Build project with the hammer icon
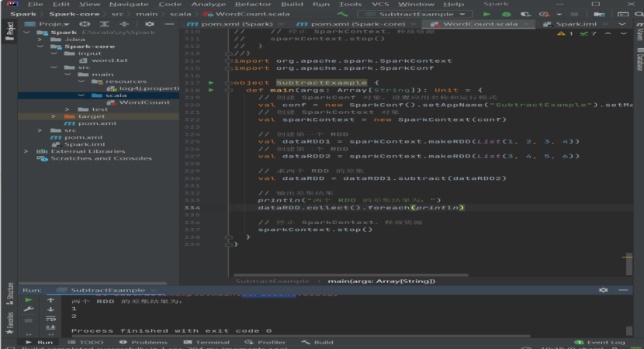The width and height of the screenshot is (644, 349). coord(342,14)
